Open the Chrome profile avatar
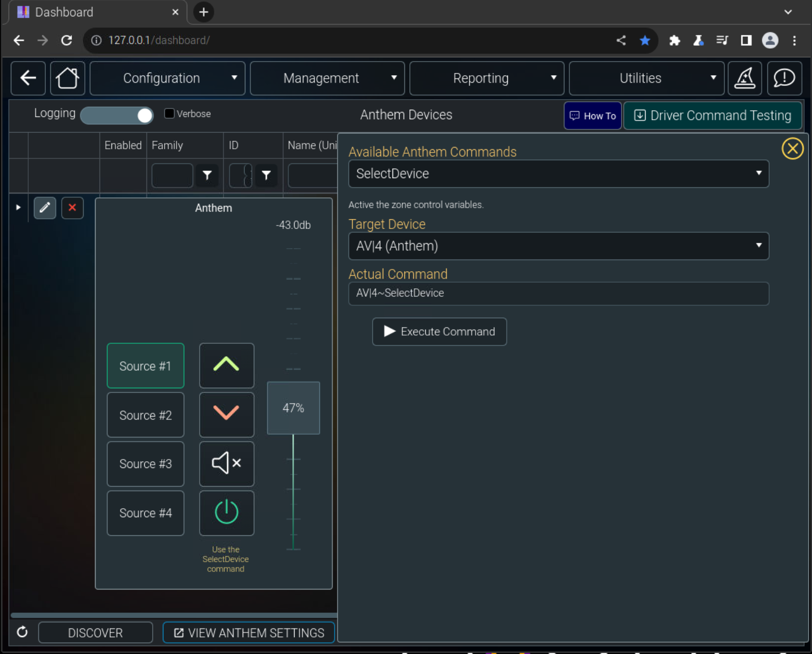The image size is (812, 654). click(x=770, y=40)
